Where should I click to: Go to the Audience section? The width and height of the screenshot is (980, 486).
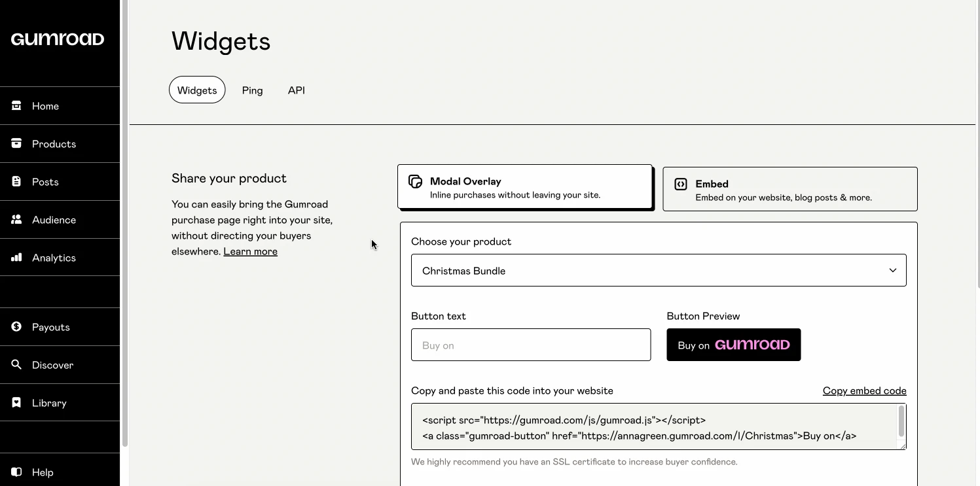[54, 219]
